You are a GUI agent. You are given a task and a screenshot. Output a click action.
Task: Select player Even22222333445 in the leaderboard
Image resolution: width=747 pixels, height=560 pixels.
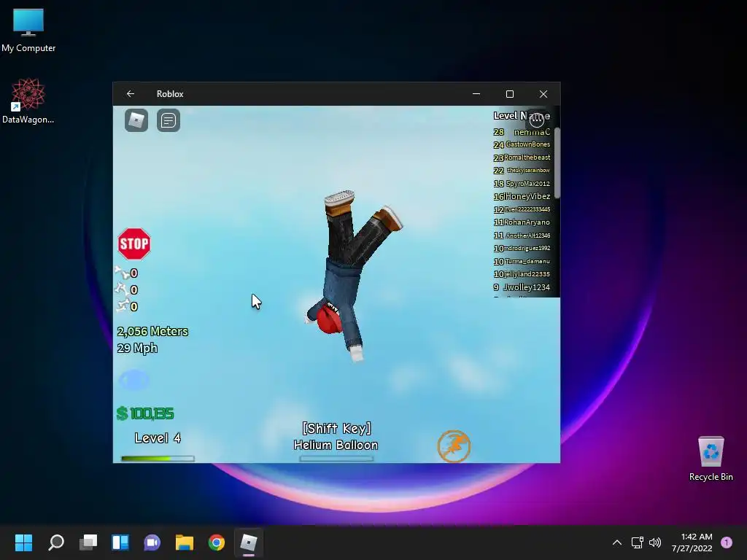527,209
